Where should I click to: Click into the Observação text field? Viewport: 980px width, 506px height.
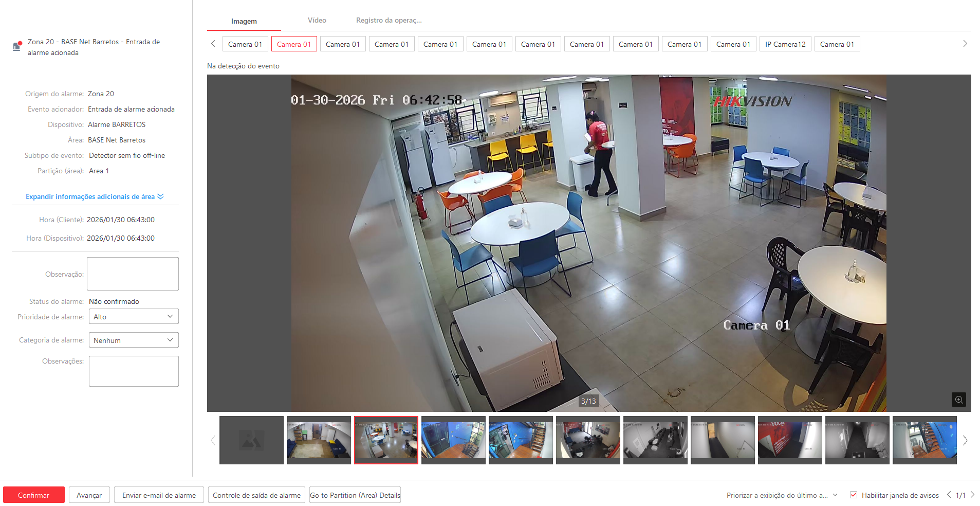click(133, 274)
